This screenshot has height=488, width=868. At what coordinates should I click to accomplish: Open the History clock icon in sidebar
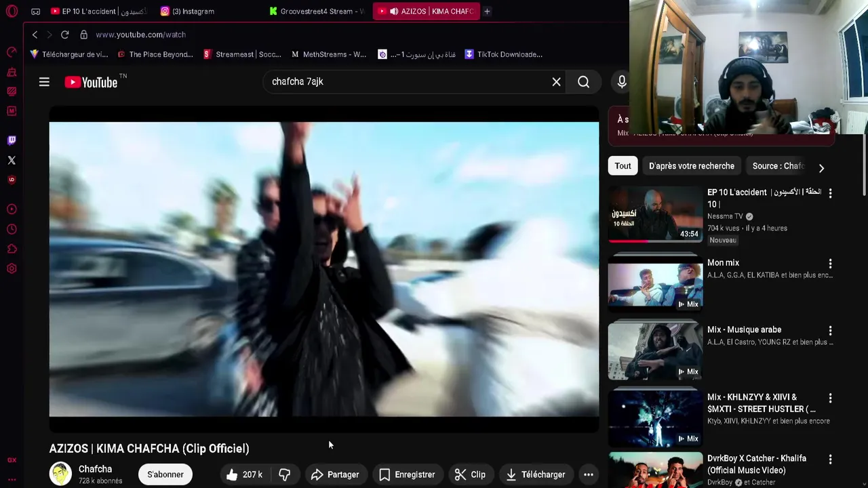(12, 229)
